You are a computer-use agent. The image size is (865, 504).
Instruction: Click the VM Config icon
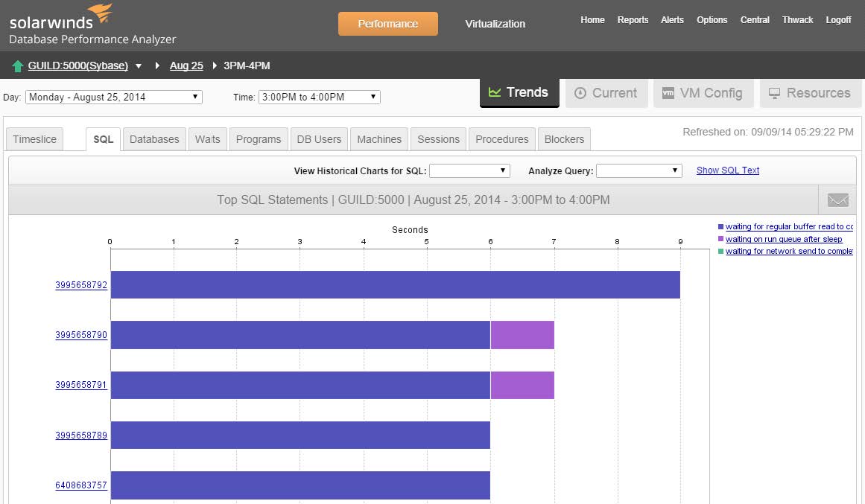point(668,93)
